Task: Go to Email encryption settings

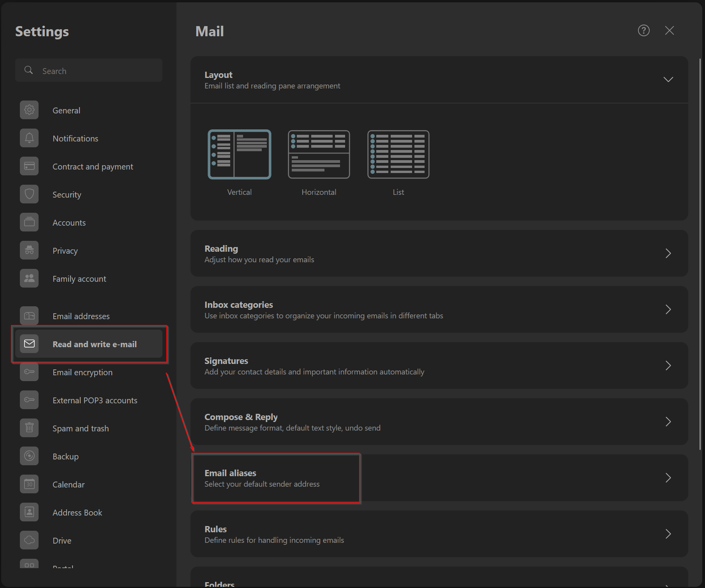Action: 82,372
